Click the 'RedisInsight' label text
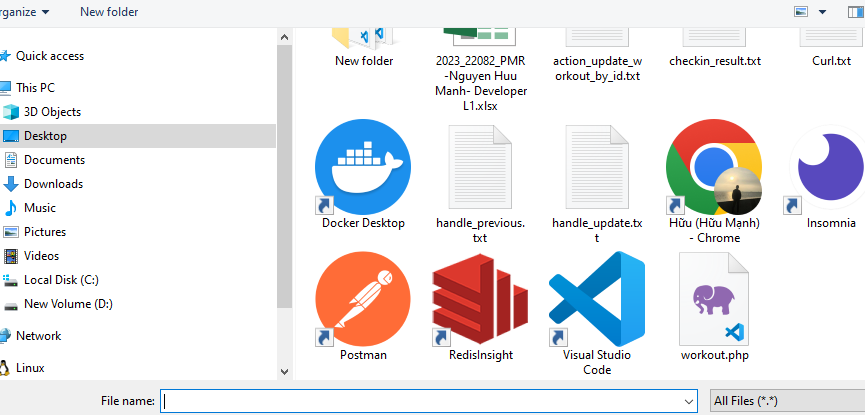This screenshot has height=415, width=865. click(x=480, y=355)
